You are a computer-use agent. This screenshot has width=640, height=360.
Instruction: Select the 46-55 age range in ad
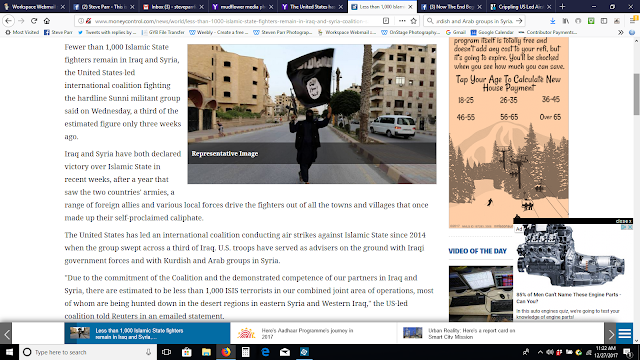coord(466,117)
